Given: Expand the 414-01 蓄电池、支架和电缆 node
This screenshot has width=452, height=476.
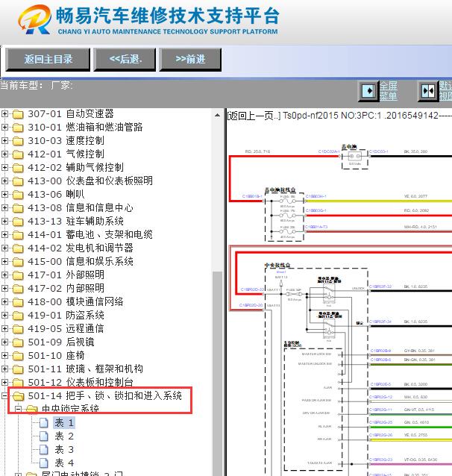Looking at the screenshot, I should click(x=4, y=235).
